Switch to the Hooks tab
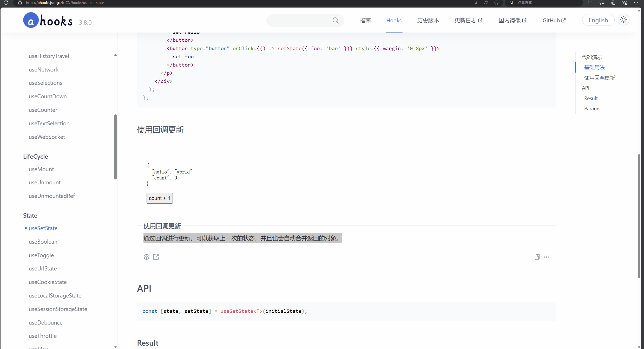Viewport: 644px width, 349px height. (394, 21)
